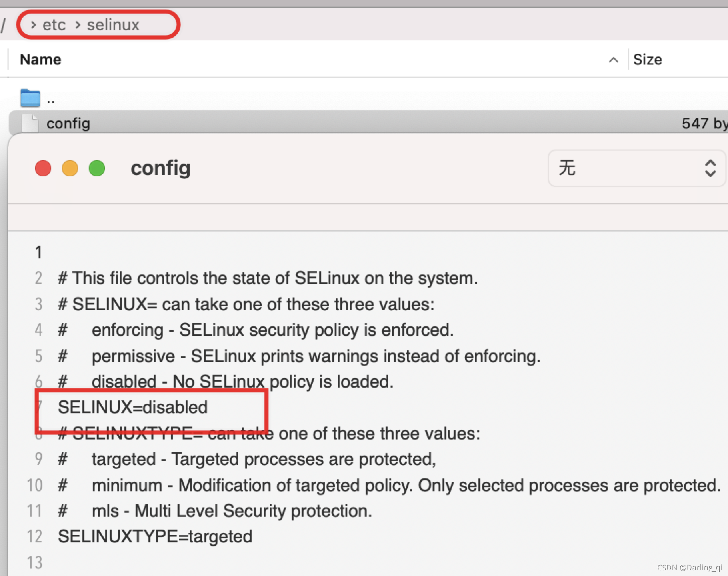Toggle the sort direction arrow
Screen dimensions: 728x576
coord(613,60)
